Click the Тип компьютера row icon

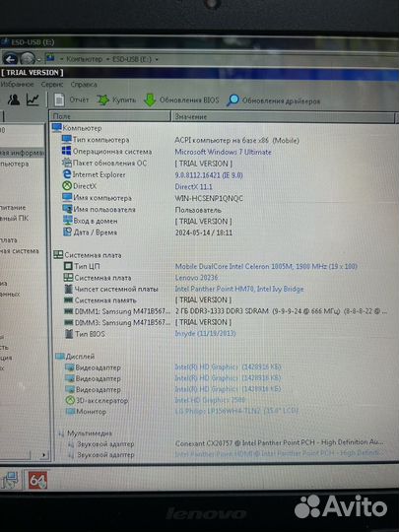coord(67,140)
